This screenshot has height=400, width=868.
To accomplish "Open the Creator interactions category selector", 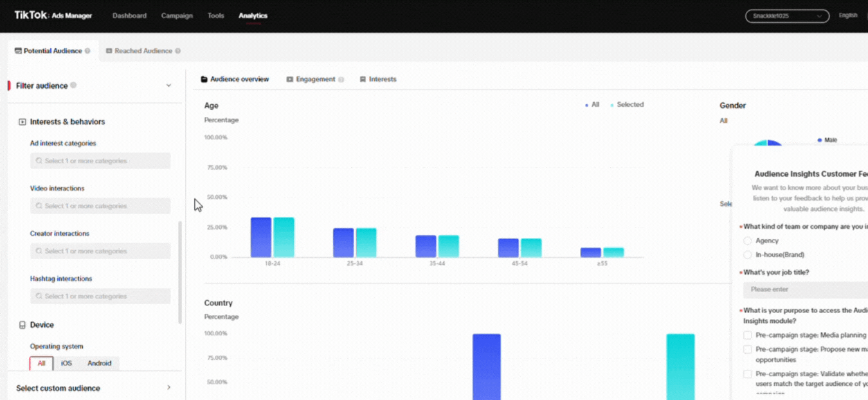I will (x=100, y=251).
